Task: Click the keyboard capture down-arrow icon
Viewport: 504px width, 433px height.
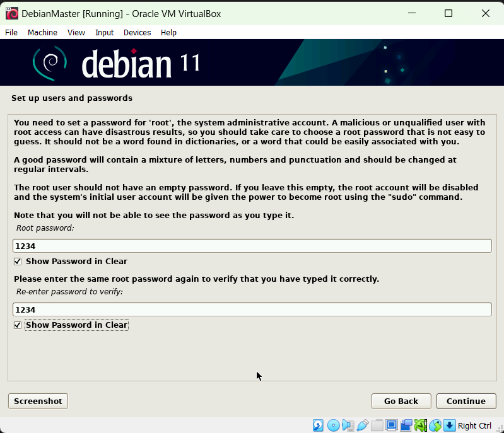Action: coord(449,425)
